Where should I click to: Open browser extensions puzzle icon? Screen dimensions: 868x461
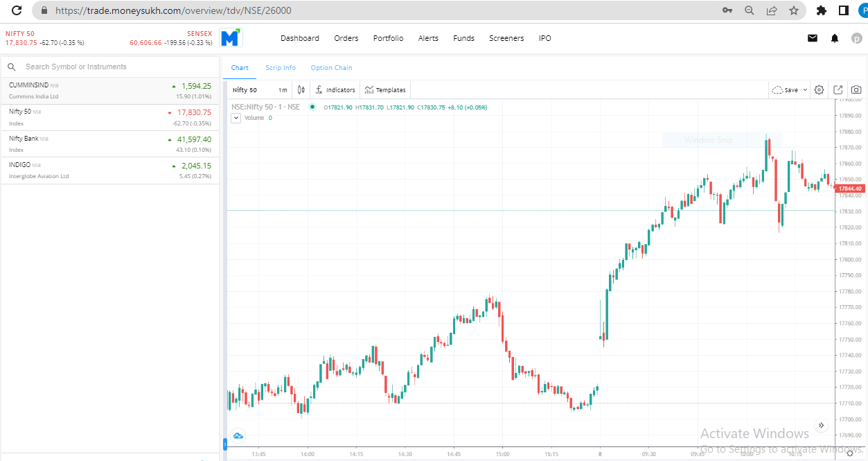click(822, 10)
